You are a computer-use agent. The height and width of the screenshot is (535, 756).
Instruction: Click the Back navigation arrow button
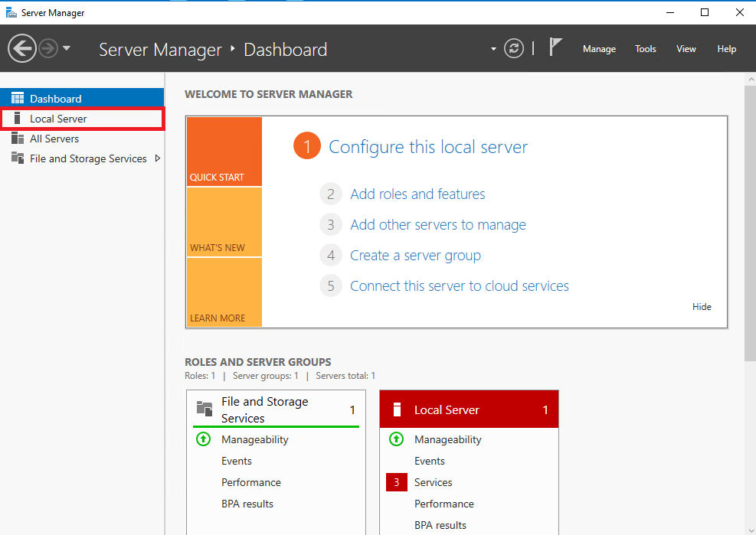click(x=22, y=48)
